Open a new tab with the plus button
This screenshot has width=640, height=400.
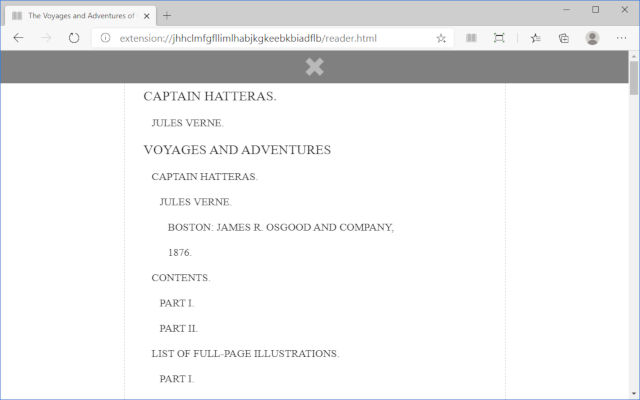pos(167,16)
